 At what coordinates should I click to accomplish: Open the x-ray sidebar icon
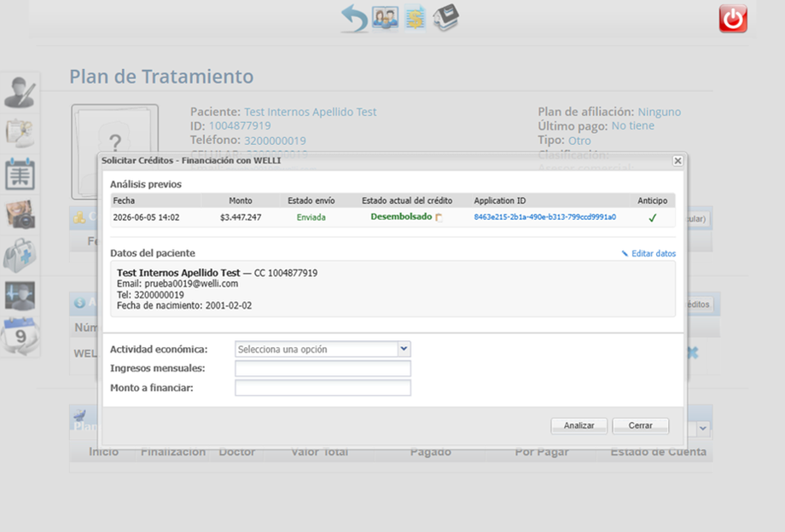pyautogui.click(x=20, y=174)
